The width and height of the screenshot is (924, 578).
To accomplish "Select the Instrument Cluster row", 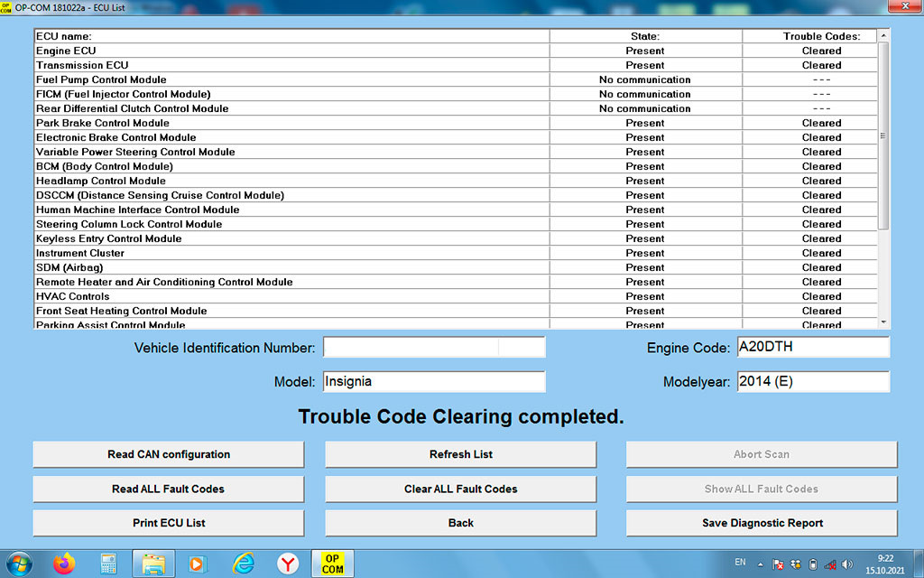I will 456,253.
